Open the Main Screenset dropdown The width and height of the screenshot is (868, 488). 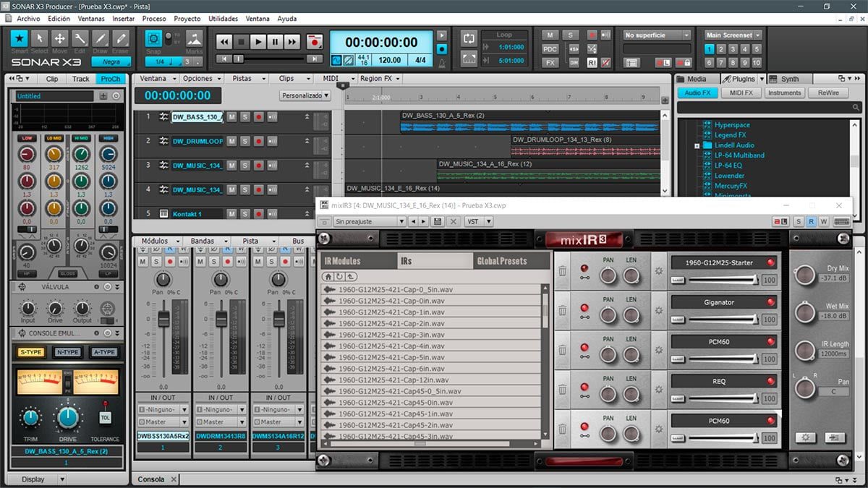[733, 35]
